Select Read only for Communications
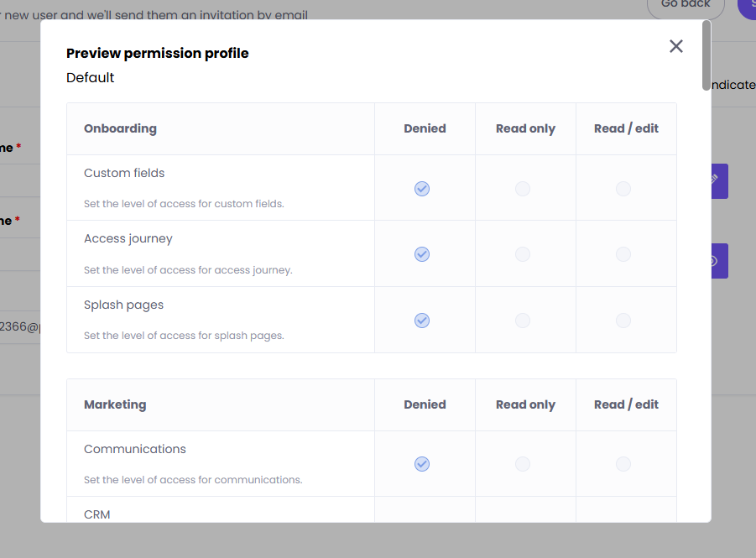This screenshot has height=558, width=756. click(523, 464)
